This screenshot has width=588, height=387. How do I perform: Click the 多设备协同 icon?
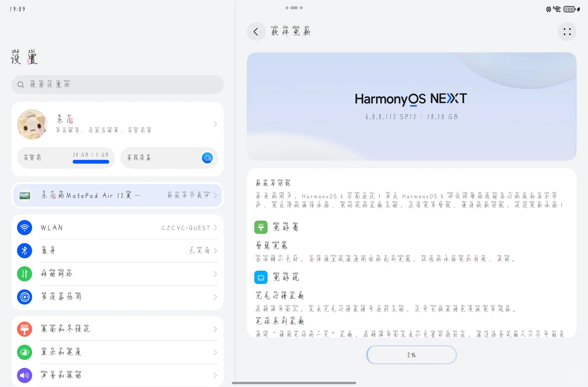pos(25,297)
